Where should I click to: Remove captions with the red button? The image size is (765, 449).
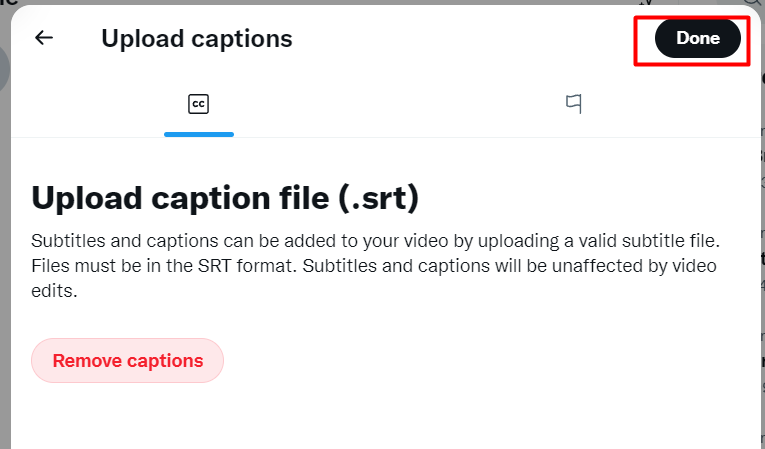coord(127,361)
